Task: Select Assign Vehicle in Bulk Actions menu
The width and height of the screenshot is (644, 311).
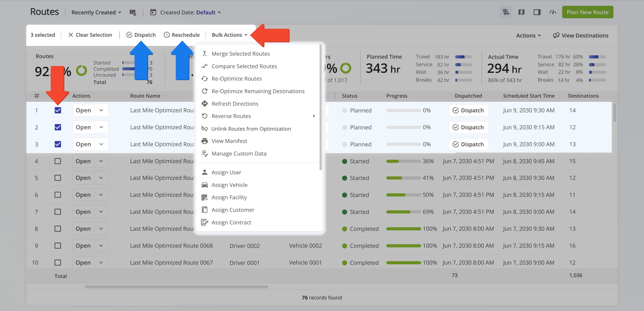Action: [229, 185]
